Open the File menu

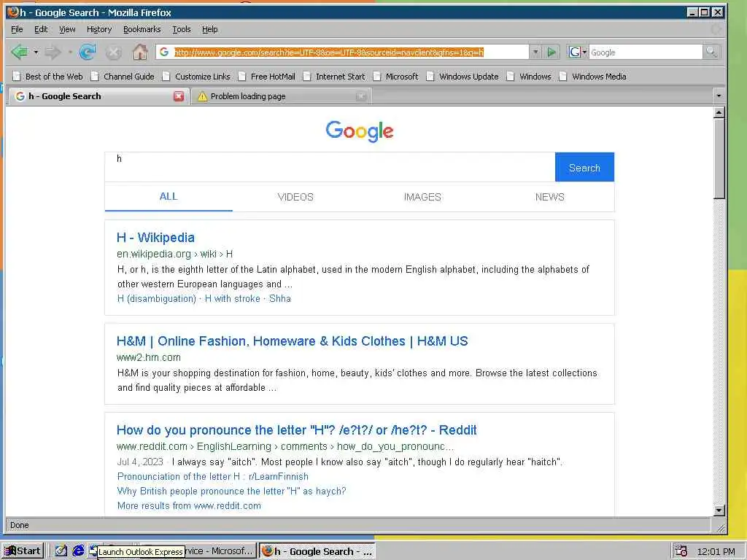pos(17,29)
